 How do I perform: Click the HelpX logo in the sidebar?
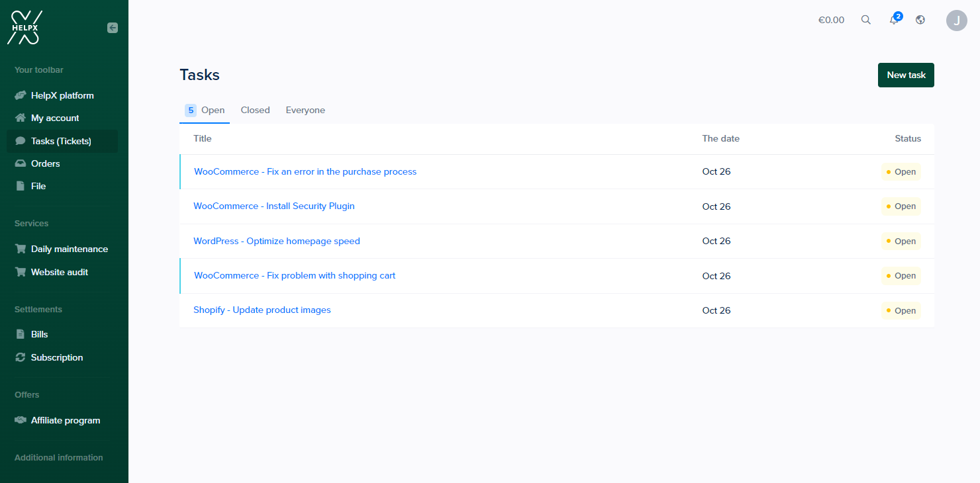pos(24,28)
